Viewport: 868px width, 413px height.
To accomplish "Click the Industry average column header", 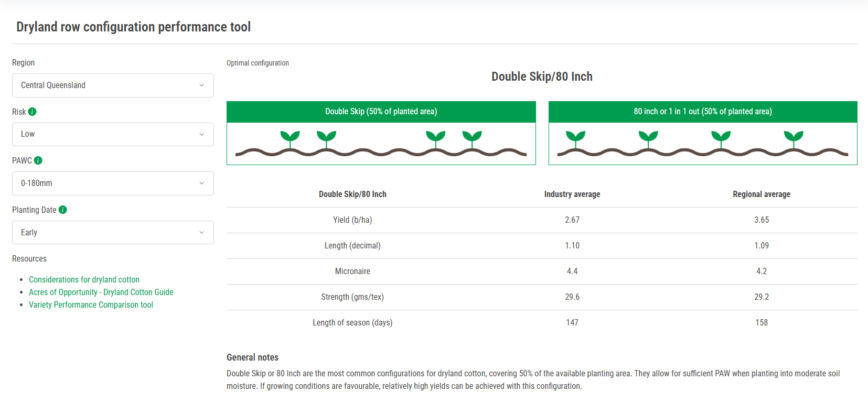I will [572, 194].
